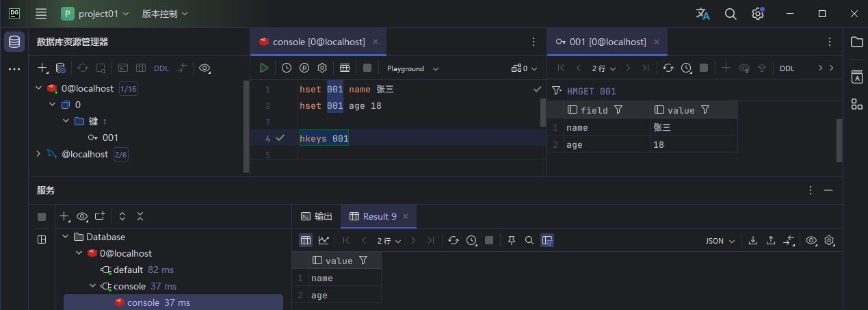Toggle the eye icon in services toolbar
The image size is (868, 310).
click(x=82, y=216)
